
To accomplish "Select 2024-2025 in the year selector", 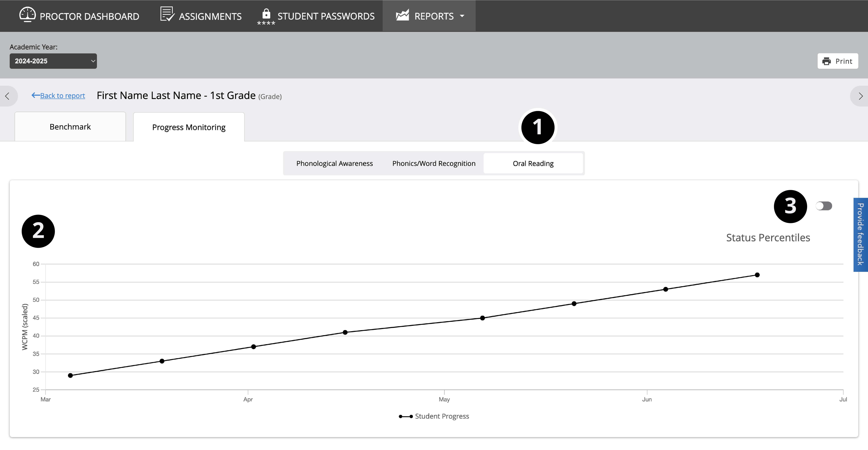I will tap(53, 61).
